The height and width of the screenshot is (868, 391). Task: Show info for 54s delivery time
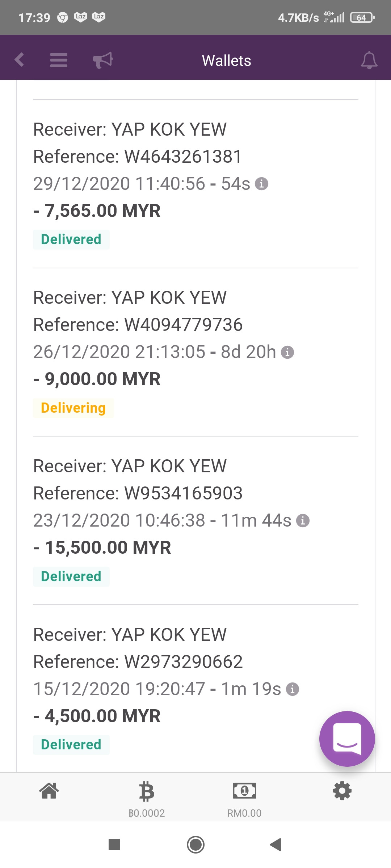261,184
